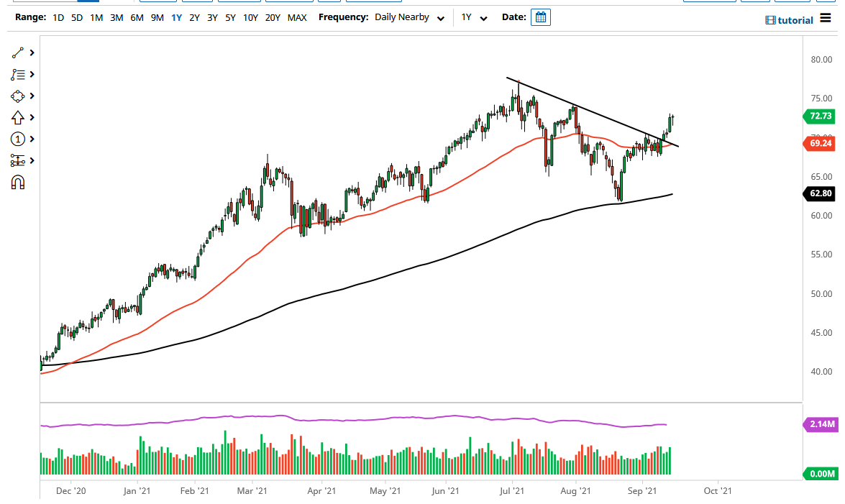Screen dimensions: 845x504
Task: Toggle the magnet snapping tool
Action: coord(18,183)
